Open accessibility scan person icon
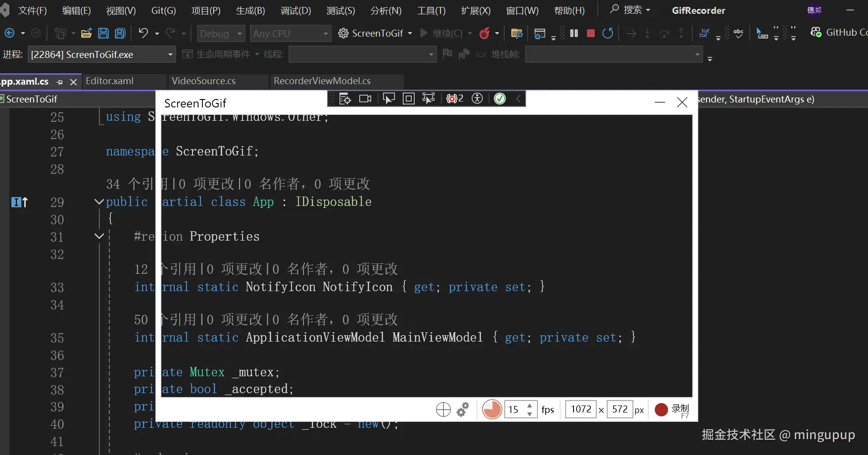Viewport: 868px width, 455px height. tap(477, 99)
